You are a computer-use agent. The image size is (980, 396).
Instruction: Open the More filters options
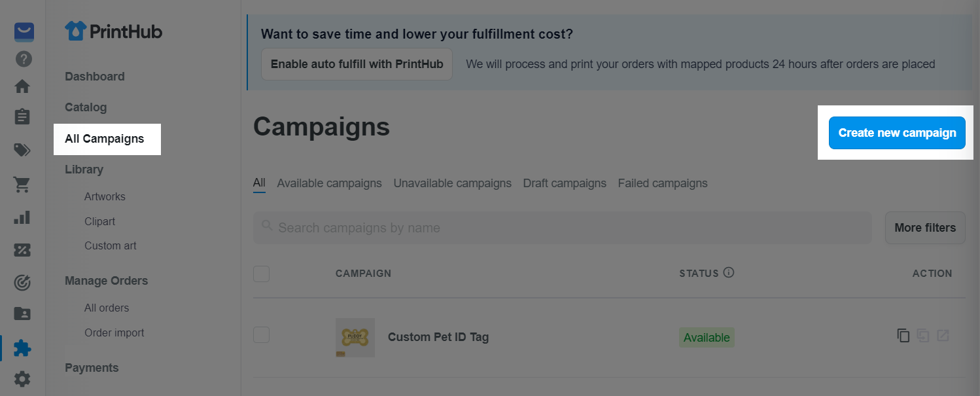pos(925,228)
